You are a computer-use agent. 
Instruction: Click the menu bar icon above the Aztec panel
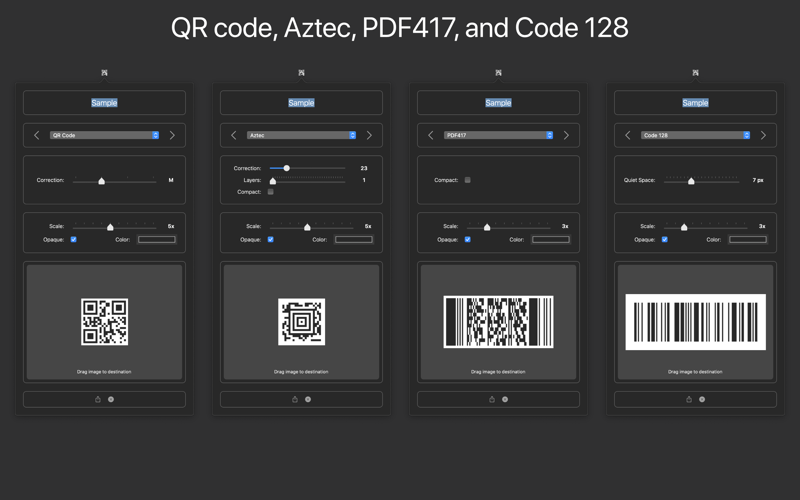(x=301, y=73)
